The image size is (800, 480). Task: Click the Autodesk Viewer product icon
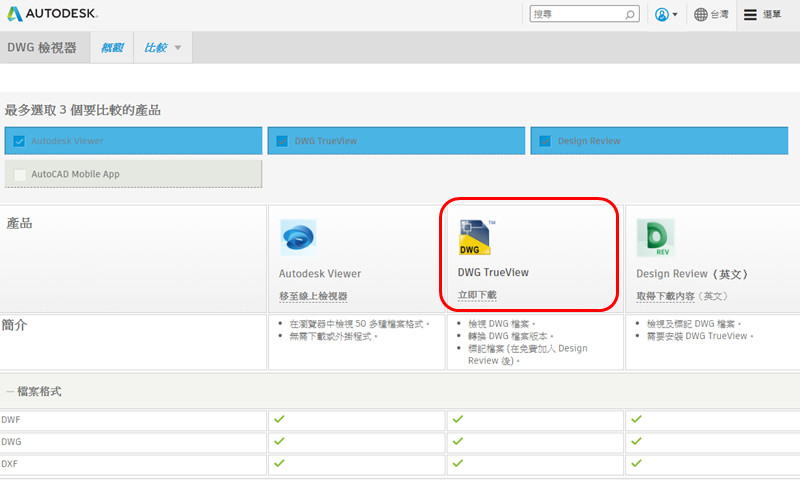(x=298, y=237)
